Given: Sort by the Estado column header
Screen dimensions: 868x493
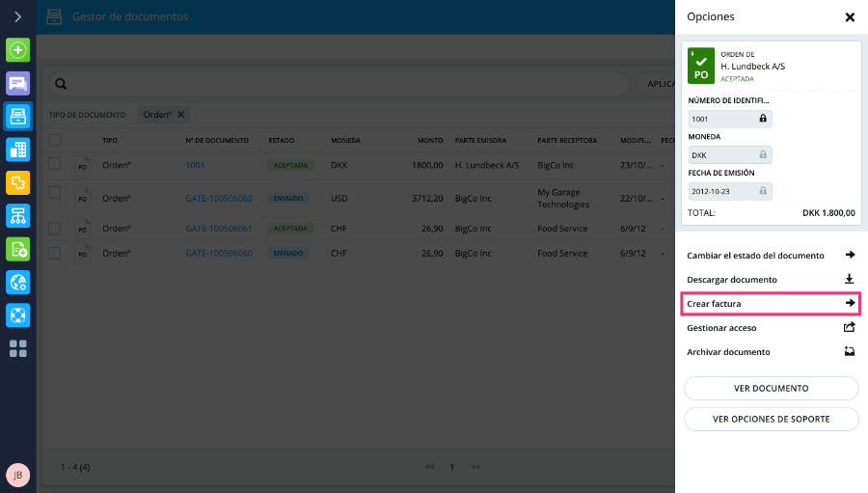Looking at the screenshot, I should click(x=282, y=141).
